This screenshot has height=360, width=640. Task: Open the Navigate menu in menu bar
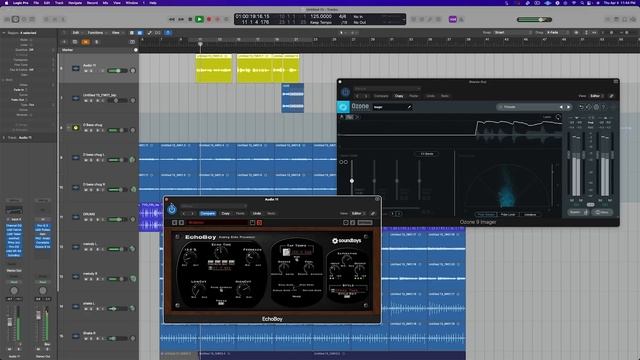tap(75, 3)
